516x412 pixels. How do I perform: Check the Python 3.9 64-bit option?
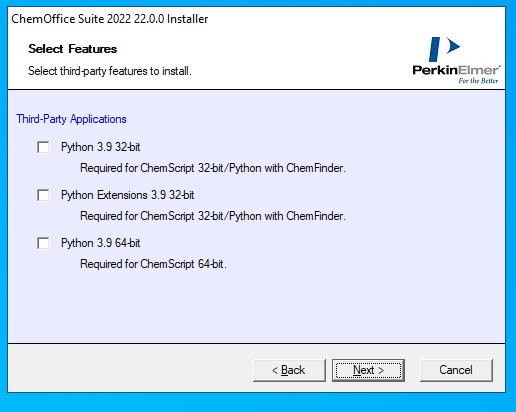(x=43, y=243)
